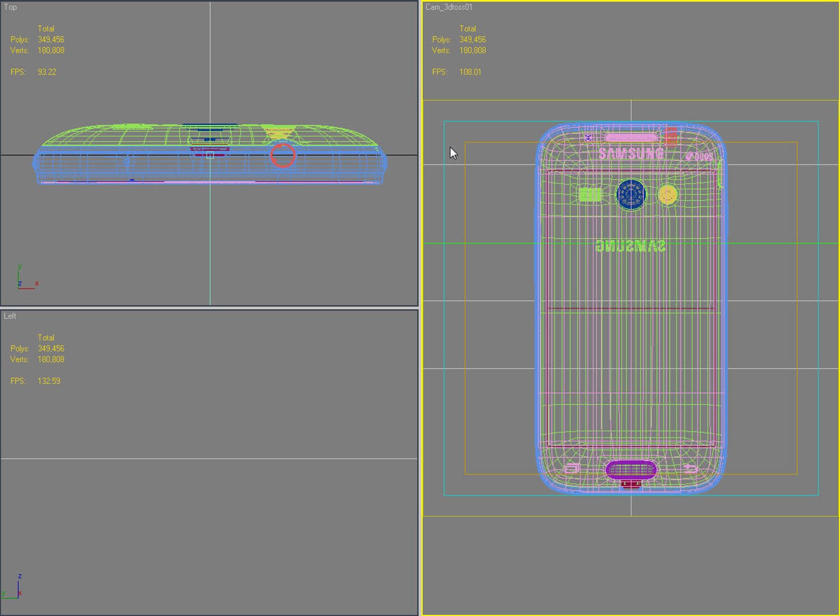Select the yellow flash circle beside the camera

point(668,195)
